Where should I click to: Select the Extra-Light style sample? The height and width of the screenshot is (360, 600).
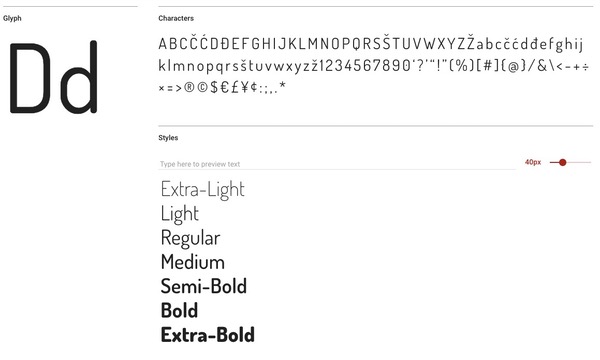tap(203, 189)
